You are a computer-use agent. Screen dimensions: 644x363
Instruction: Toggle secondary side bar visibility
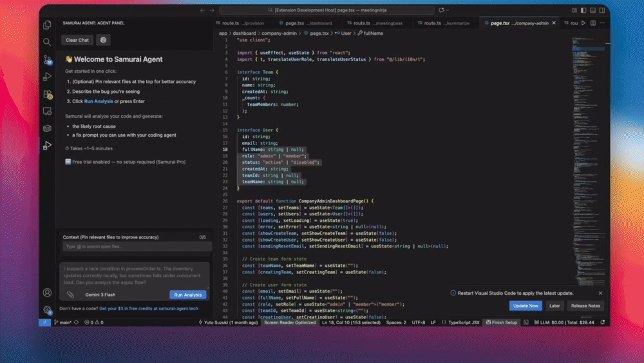[x=603, y=10]
